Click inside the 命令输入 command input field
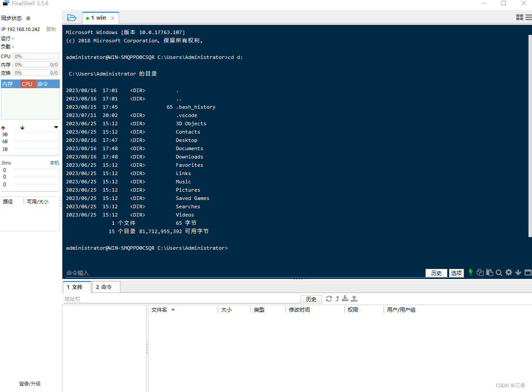 [175, 273]
